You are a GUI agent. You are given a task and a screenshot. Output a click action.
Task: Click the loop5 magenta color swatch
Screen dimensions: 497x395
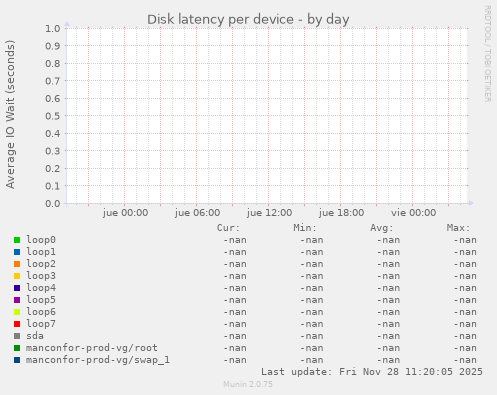coord(17,300)
